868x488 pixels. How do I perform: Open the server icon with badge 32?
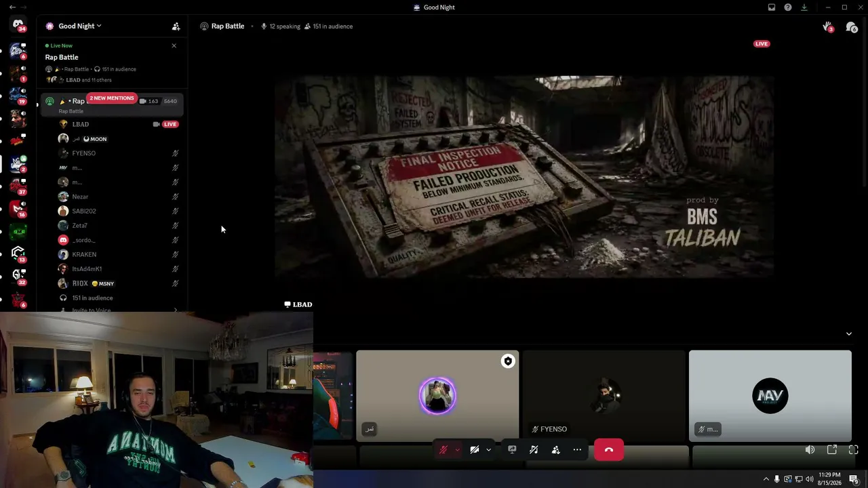click(18, 276)
